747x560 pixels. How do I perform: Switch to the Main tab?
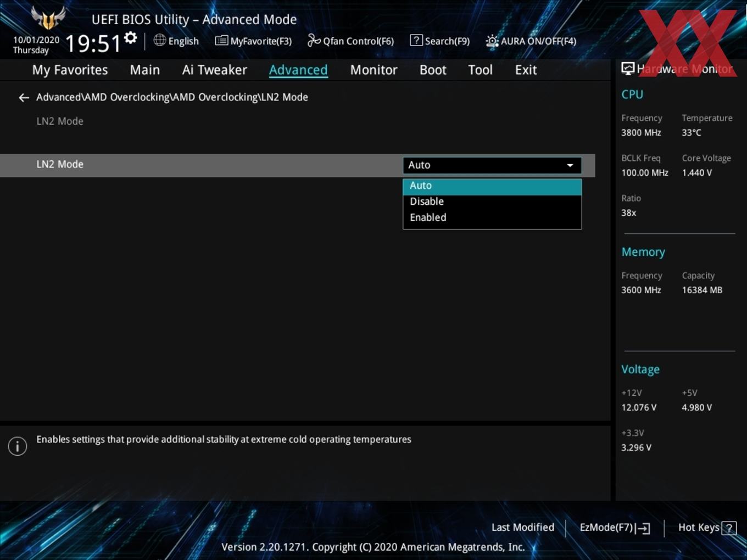point(145,70)
